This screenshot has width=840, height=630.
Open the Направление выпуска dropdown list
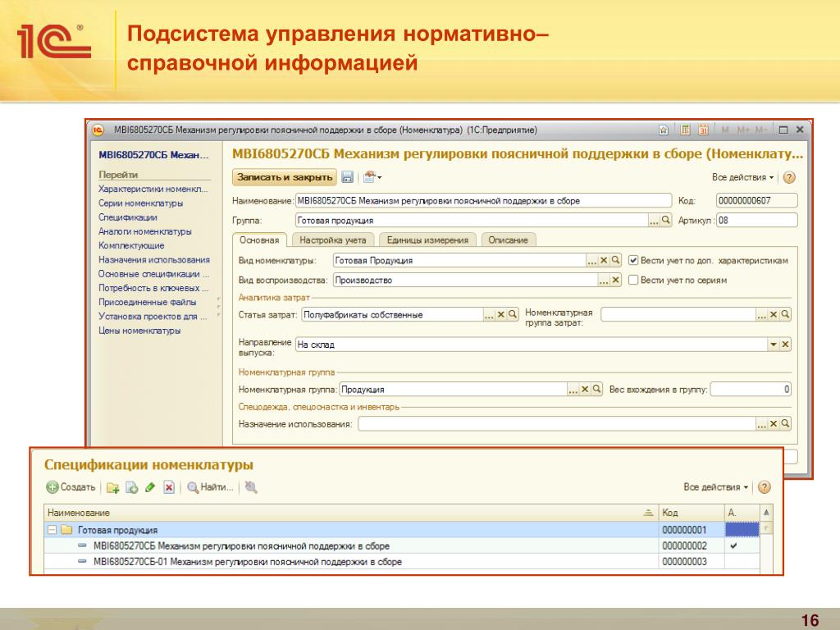774,345
